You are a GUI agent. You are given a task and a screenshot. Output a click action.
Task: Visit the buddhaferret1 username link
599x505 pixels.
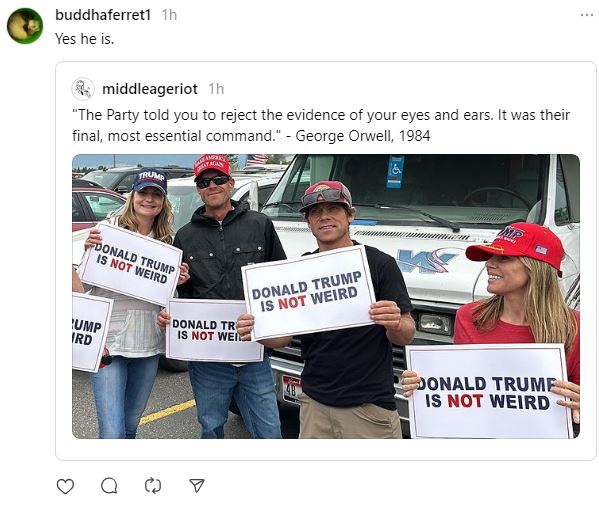point(103,15)
